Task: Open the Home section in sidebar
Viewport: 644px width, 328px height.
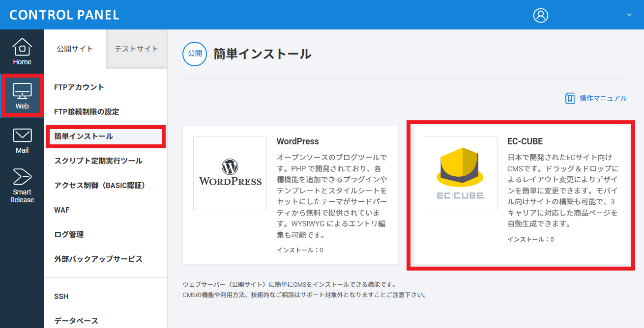Action: point(22,52)
